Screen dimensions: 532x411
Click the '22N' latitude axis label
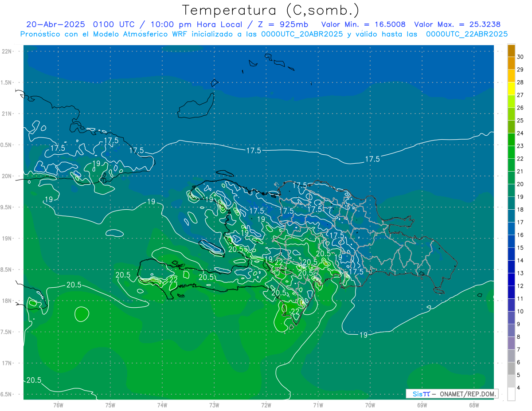point(7,51)
